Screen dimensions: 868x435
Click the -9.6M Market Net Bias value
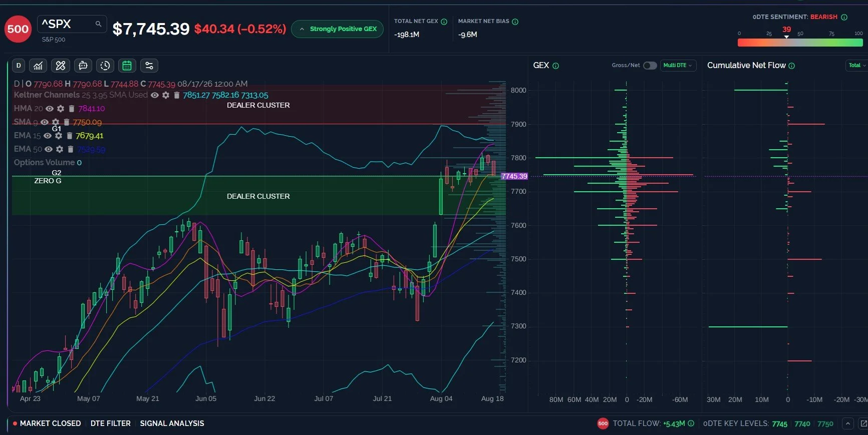pos(467,35)
